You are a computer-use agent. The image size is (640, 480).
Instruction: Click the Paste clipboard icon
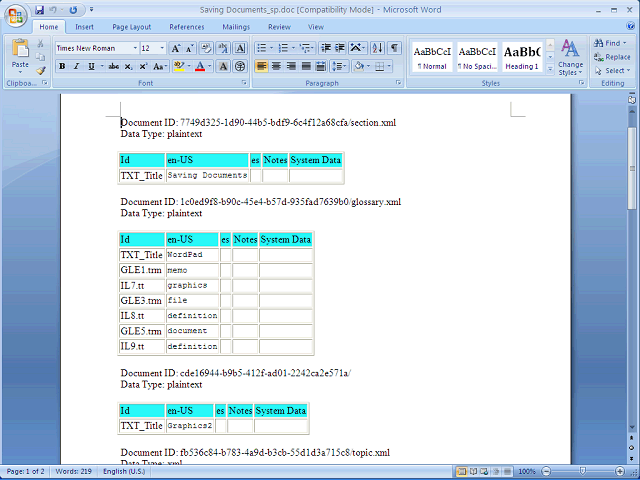click(x=20, y=49)
